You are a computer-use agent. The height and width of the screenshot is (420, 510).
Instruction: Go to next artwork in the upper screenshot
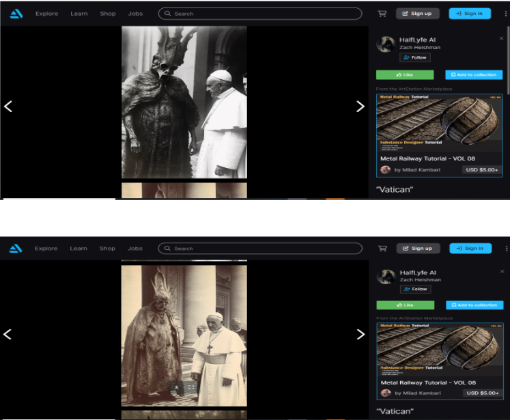[360, 107]
